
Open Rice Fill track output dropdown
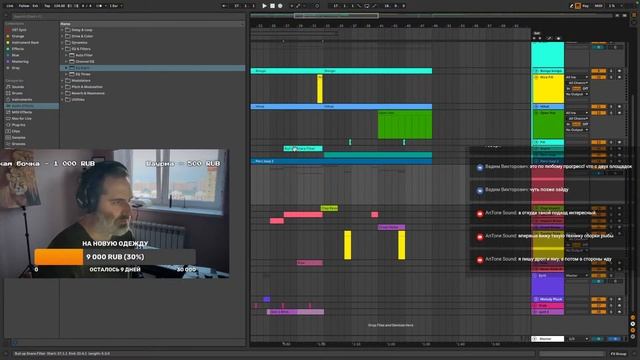(x=577, y=94)
